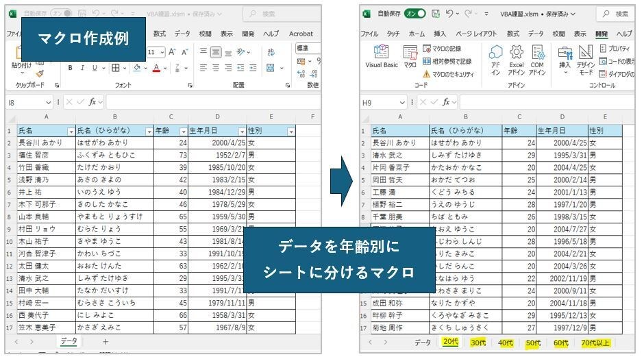
Task: Open filter dropdown on 氏名 column header
Action: pyautogui.click(x=71, y=132)
